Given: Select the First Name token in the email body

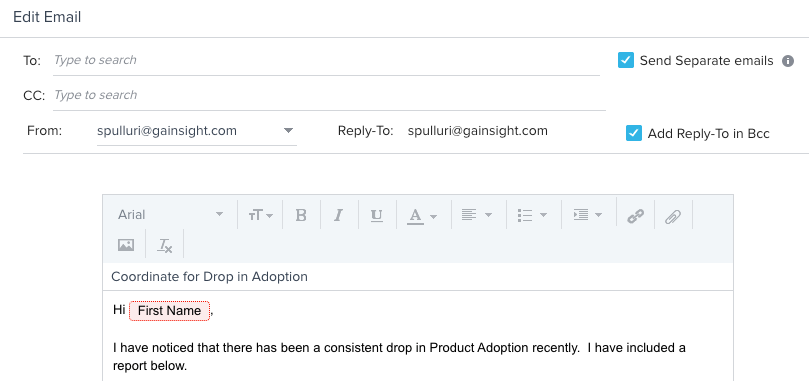Looking at the screenshot, I should (169, 311).
